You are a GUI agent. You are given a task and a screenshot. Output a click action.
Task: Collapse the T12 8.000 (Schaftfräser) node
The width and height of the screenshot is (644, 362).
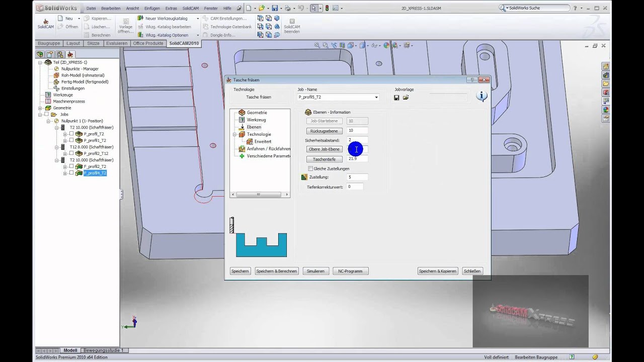[x=57, y=147]
